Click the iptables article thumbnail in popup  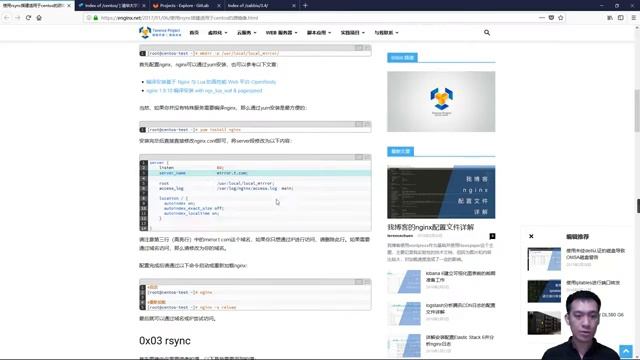coord(544,291)
